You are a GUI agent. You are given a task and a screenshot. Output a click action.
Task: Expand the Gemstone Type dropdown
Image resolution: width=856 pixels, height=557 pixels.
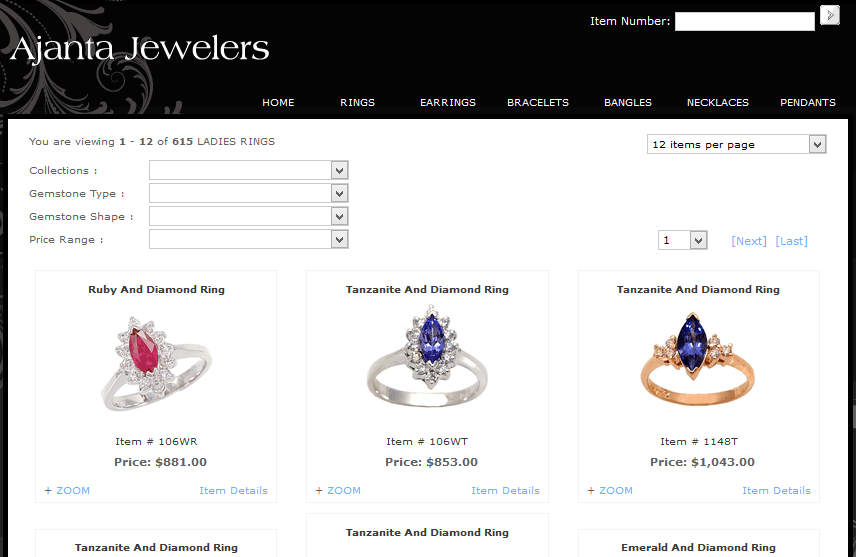[248, 193]
